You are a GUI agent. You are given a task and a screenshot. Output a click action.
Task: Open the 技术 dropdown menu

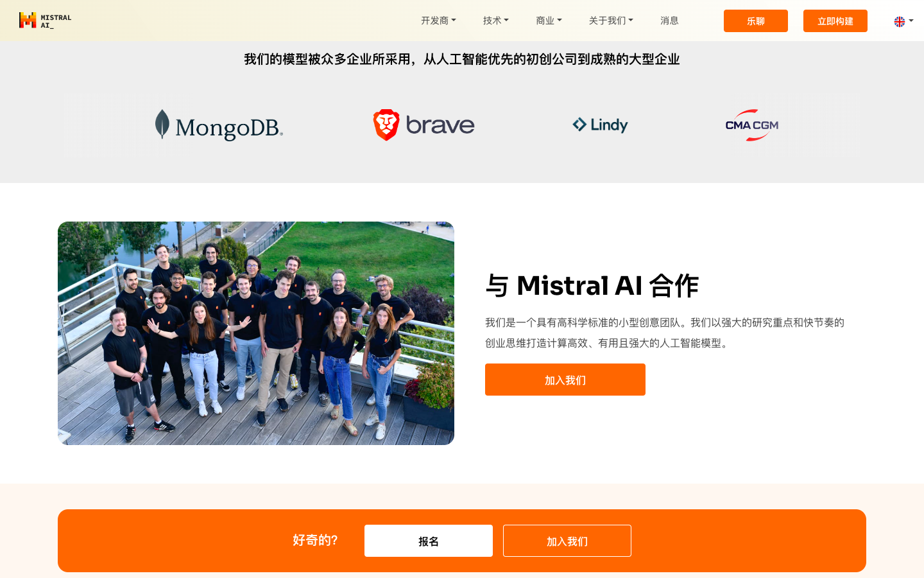tap(495, 21)
